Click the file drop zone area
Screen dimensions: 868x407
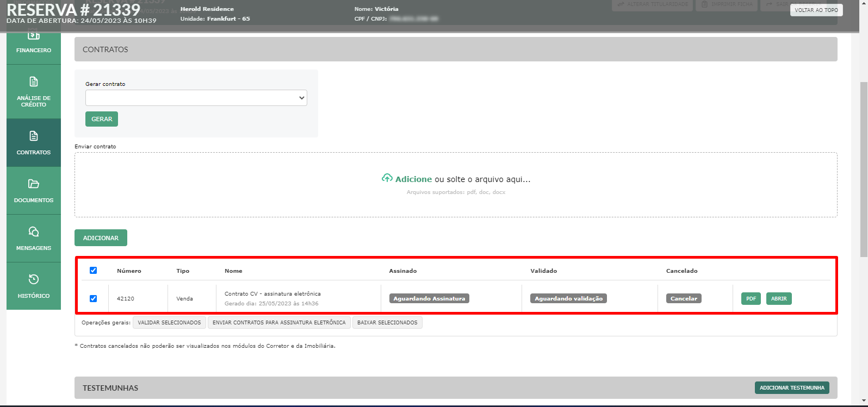(x=456, y=185)
